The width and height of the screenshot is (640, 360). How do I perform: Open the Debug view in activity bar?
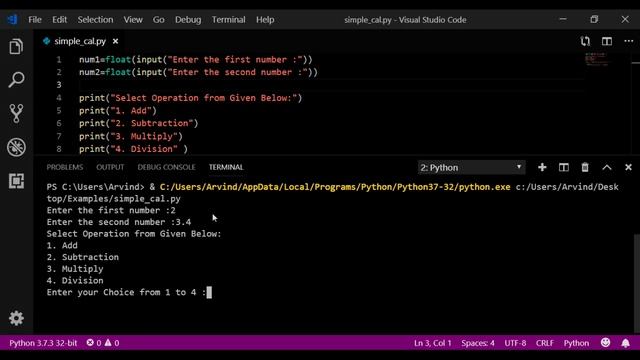(x=16, y=147)
